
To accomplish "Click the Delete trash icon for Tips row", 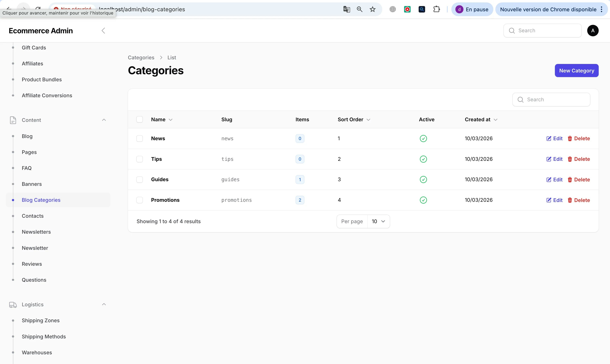I will (570, 159).
